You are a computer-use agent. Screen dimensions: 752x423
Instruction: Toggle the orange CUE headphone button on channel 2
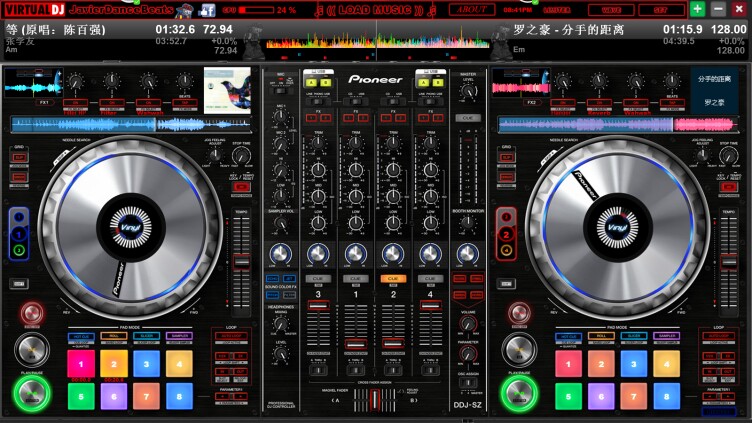tap(393, 279)
